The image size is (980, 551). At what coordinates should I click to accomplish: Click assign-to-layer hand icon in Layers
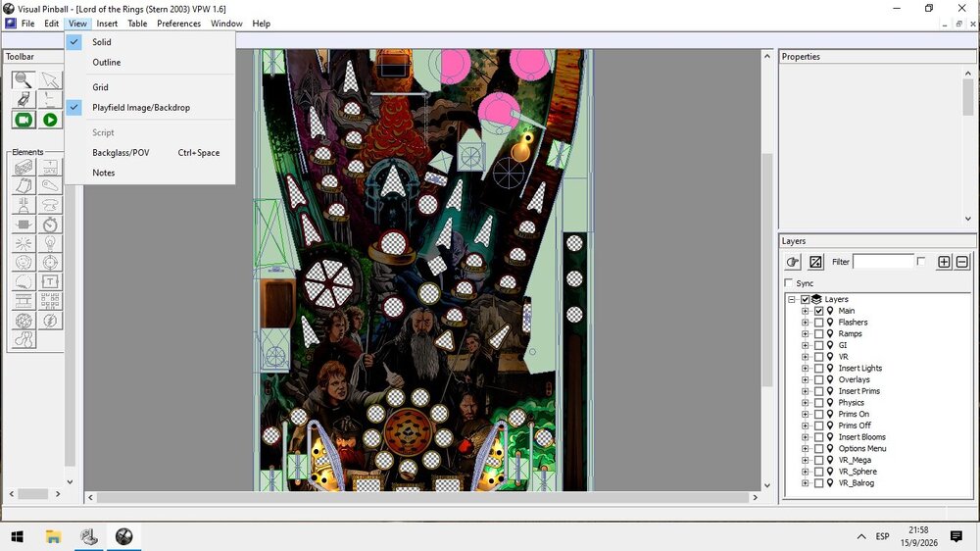pos(793,262)
